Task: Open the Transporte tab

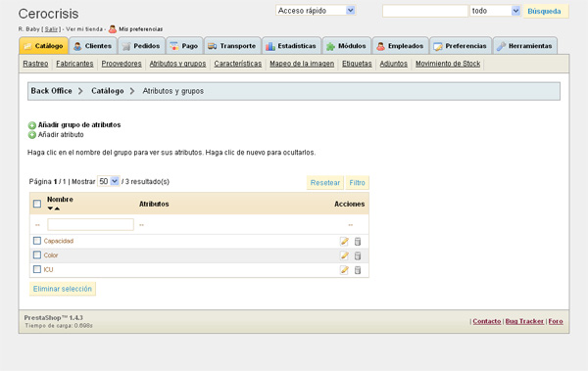Action: (x=232, y=46)
